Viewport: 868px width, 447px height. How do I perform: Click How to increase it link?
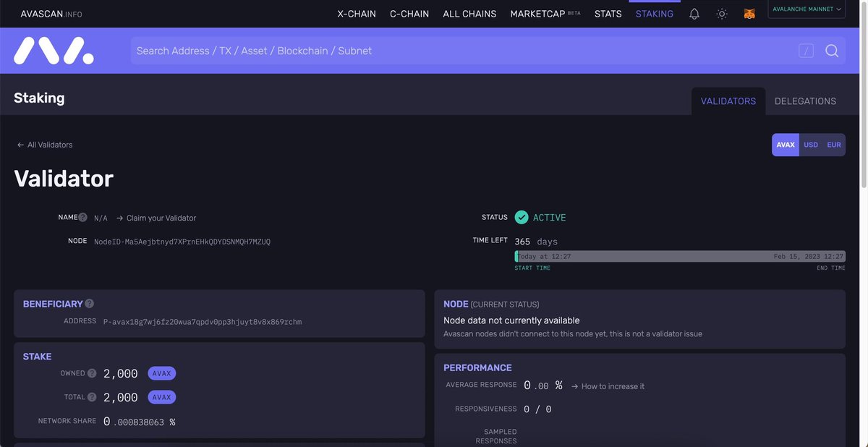tap(608, 386)
